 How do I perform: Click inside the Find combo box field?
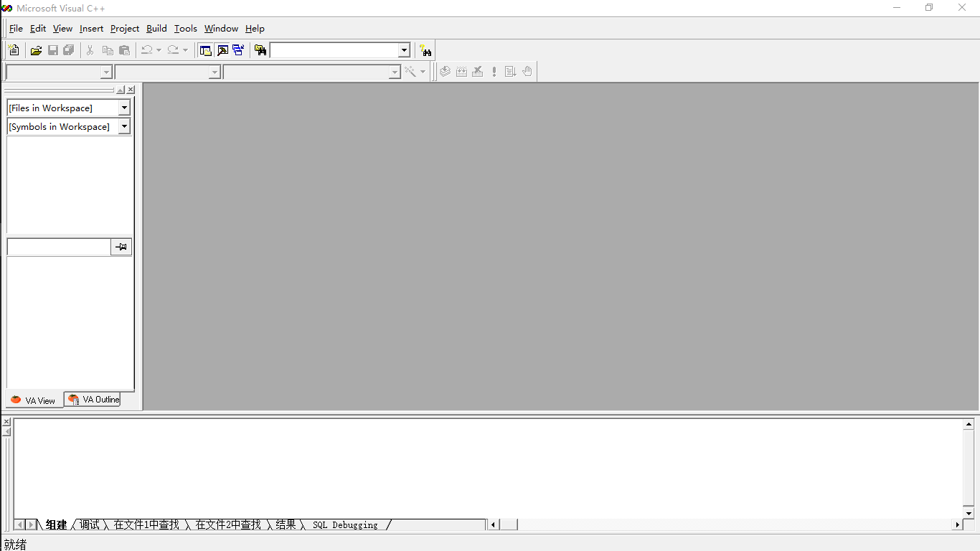pos(334,50)
